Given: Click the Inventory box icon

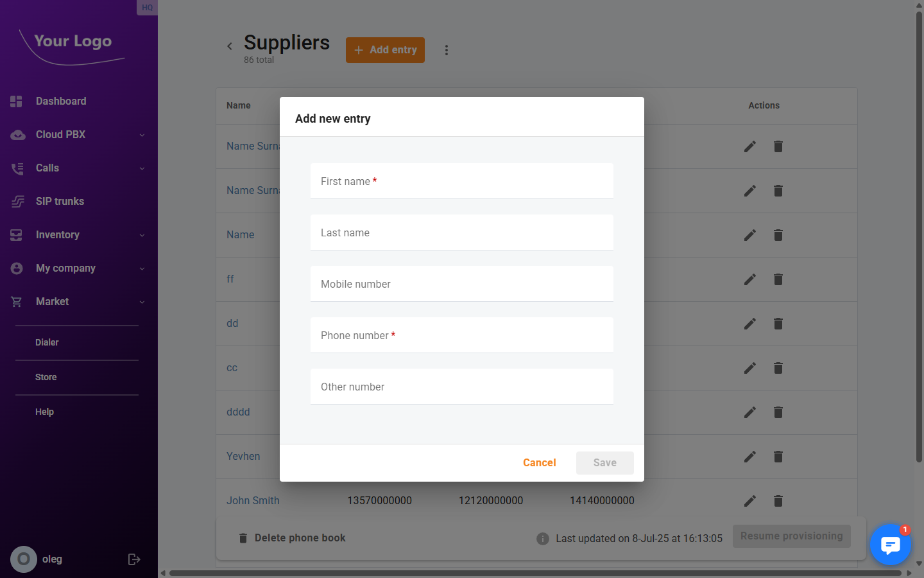Looking at the screenshot, I should tap(15, 234).
